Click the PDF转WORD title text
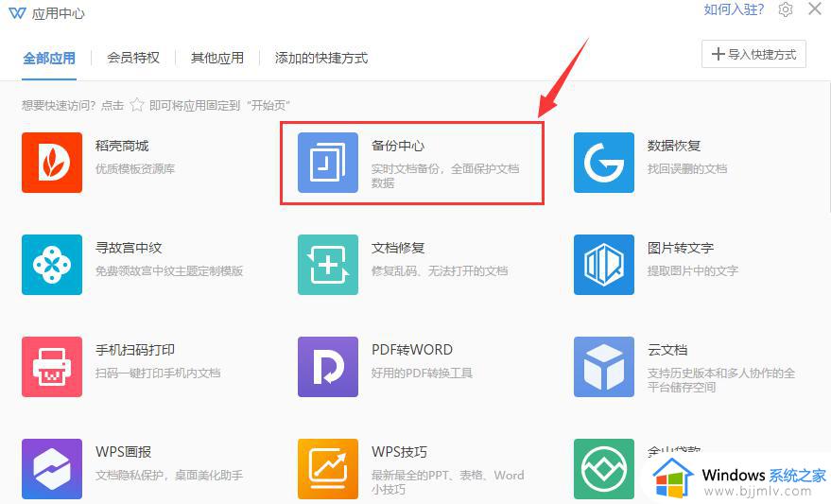Screen dimensions: 831x504 click(x=412, y=350)
